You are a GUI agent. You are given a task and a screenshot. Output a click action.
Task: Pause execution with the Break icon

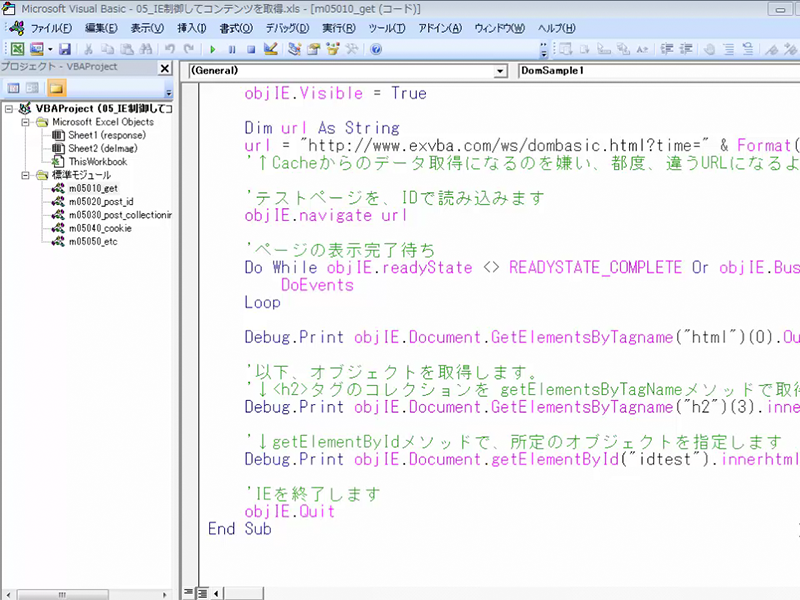pos(231,48)
